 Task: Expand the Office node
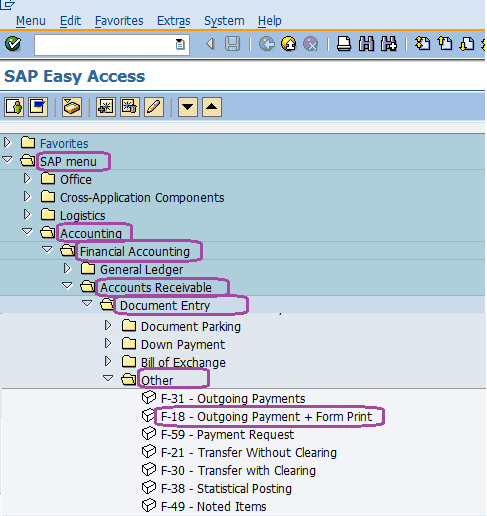point(27,179)
